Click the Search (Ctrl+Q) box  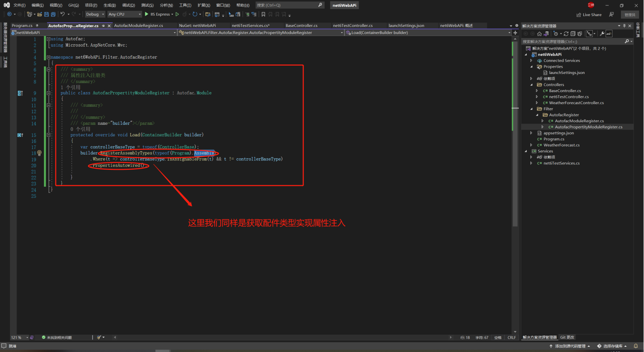point(289,5)
